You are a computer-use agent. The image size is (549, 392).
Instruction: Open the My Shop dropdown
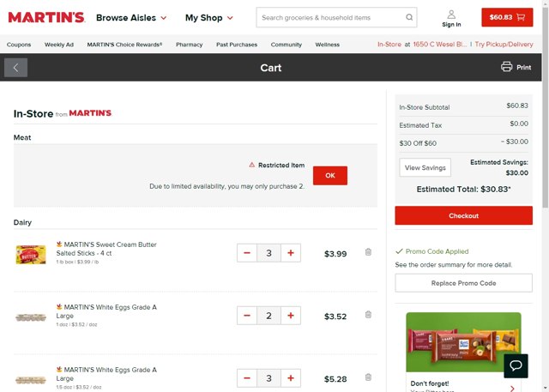[209, 17]
